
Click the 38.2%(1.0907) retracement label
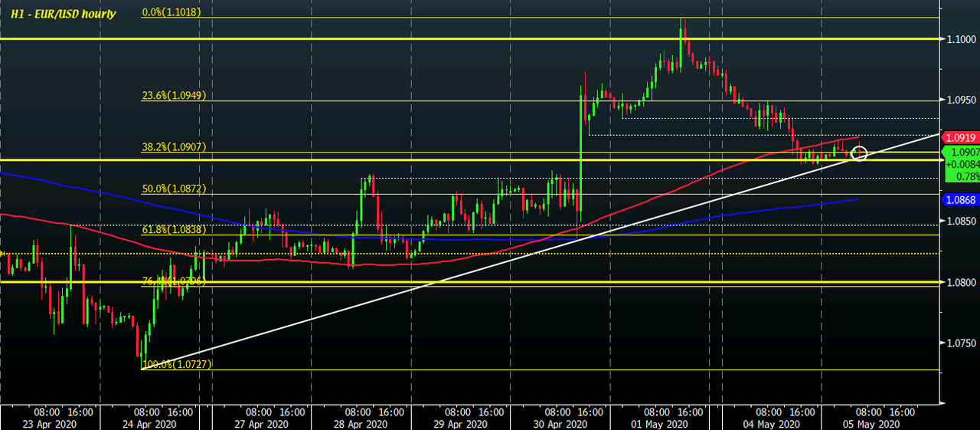click(175, 146)
